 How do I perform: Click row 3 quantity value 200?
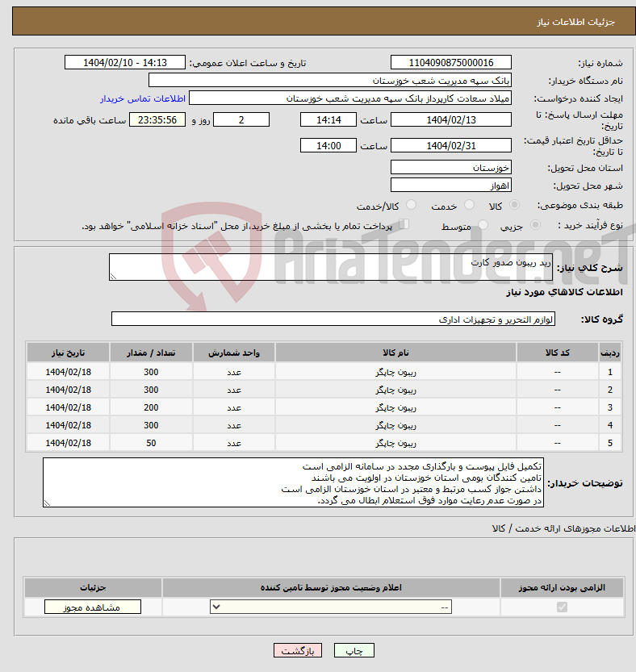151,407
